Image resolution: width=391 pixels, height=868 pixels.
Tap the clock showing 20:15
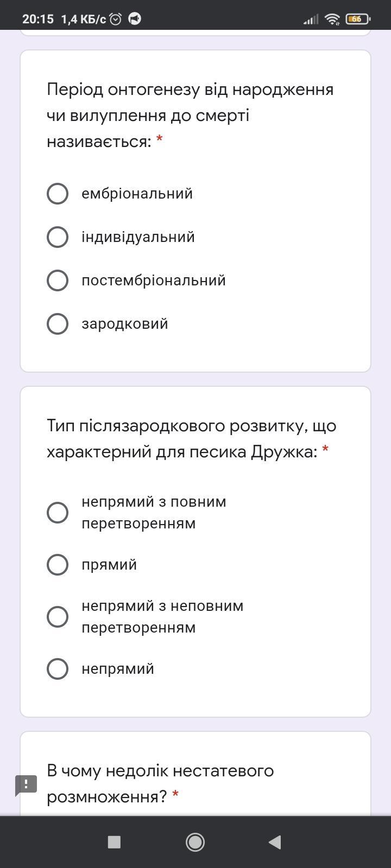38,19
